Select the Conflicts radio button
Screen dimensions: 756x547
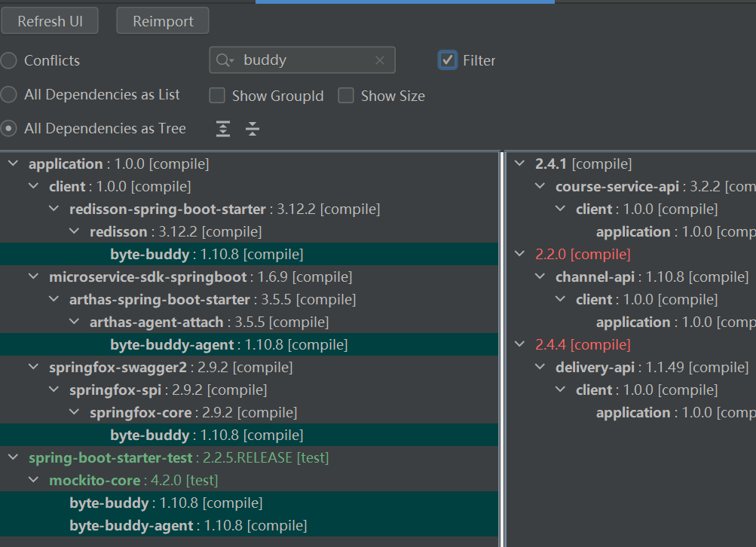click(x=9, y=61)
